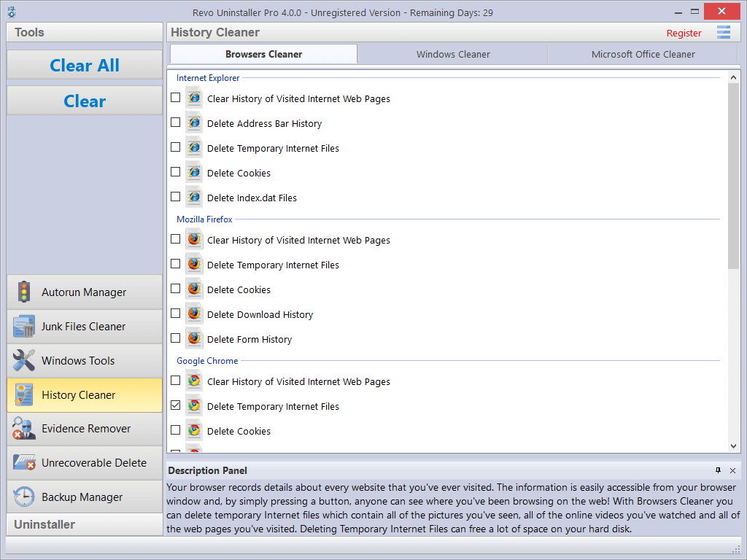Click Firefox icon beside Delete Temporary Internet Files

pyautogui.click(x=194, y=264)
